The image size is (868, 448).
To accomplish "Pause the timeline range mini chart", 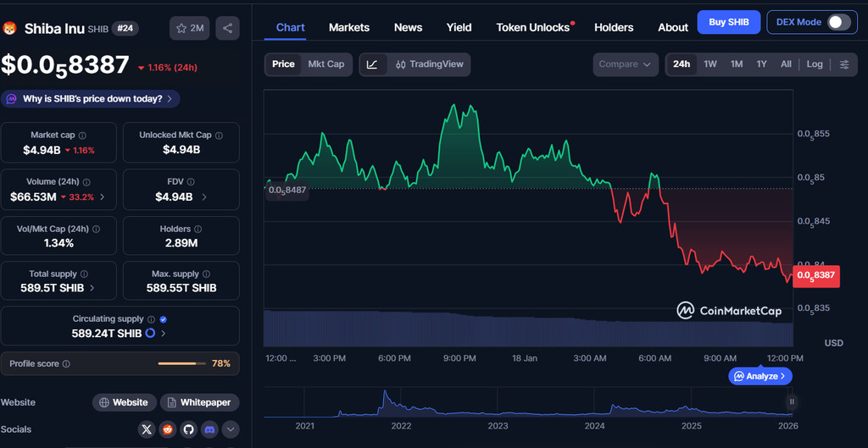I will coord(792,402).
